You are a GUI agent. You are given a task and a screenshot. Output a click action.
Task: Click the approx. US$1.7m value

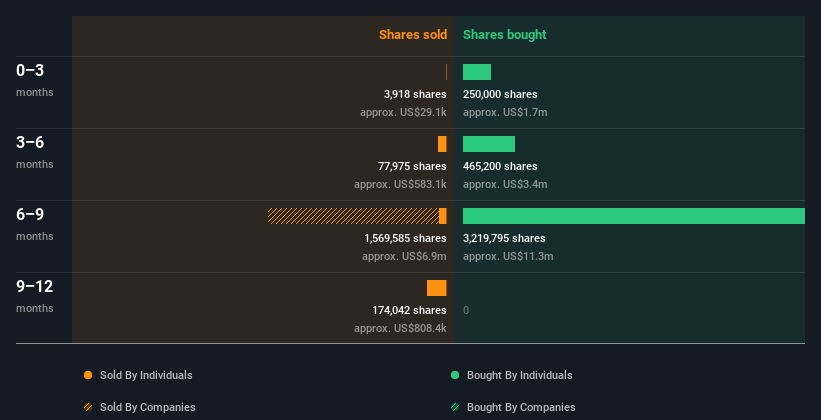pyautogui.click(x=505, y=112)
